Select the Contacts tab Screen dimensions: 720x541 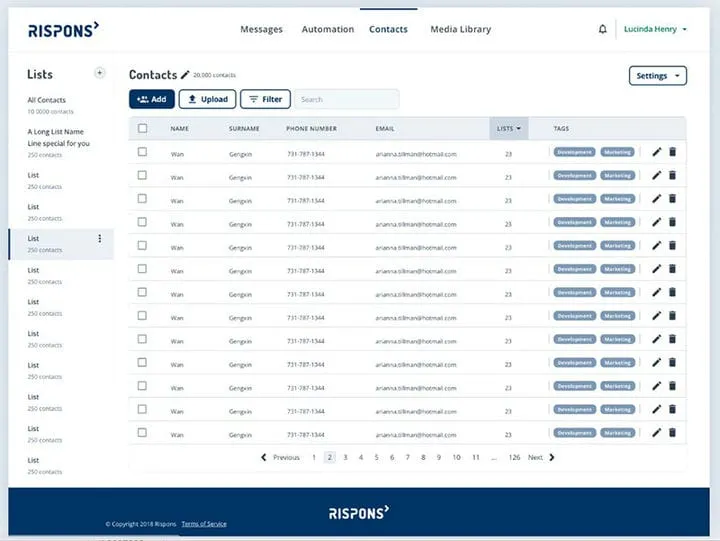(388, 29)
